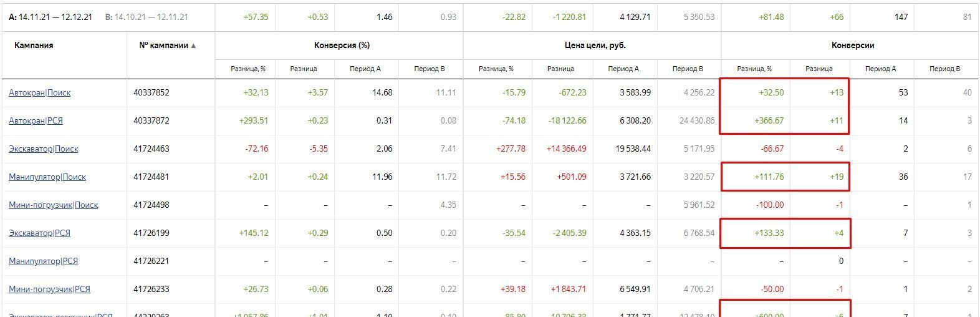Click the Конверсии group header
Screen dimensions: 980x317
point(853,46)
